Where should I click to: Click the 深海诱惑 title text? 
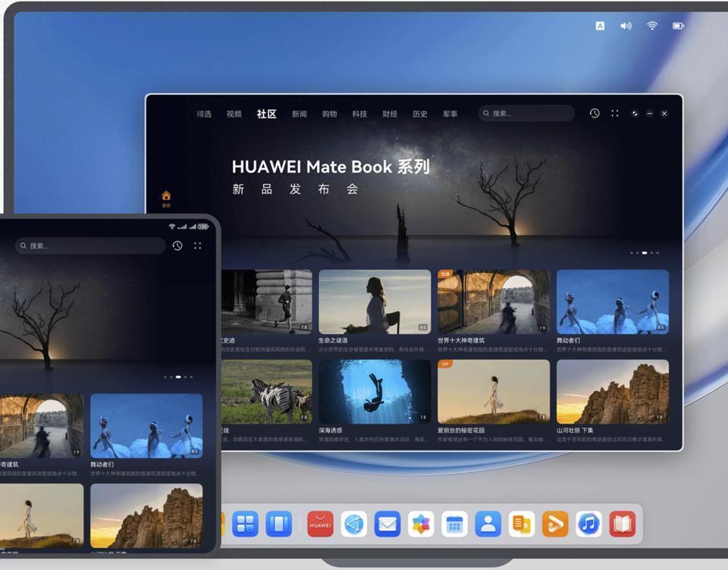(x=330, y=431)
